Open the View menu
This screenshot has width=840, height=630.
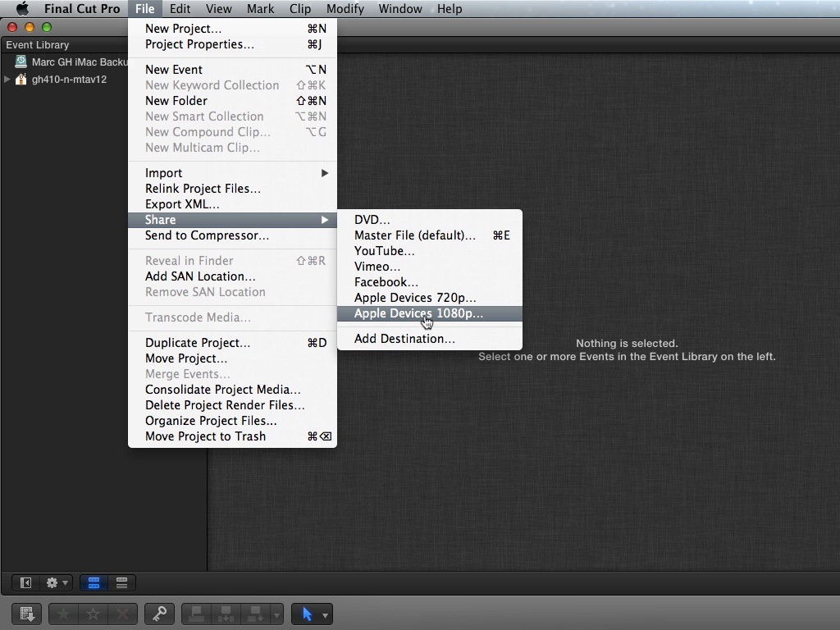pyautogui.click(x=218, y=8)
